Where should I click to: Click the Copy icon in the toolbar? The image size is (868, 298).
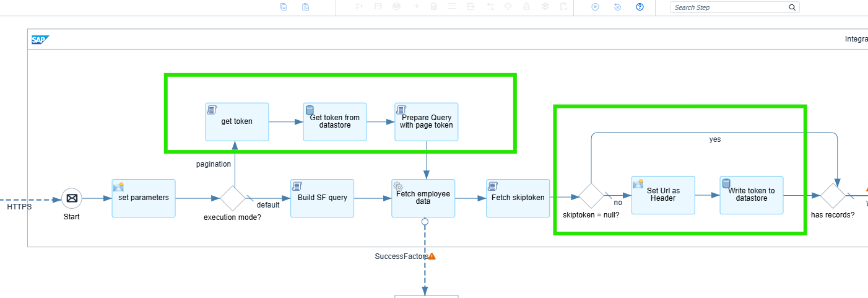pos(284,7)
